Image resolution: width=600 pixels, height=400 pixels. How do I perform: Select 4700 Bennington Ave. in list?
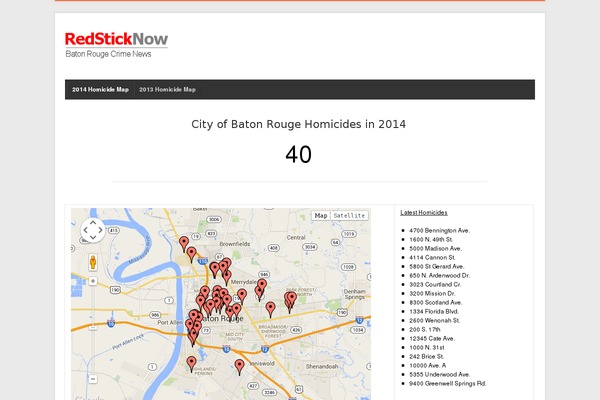[x=439, y=230]
